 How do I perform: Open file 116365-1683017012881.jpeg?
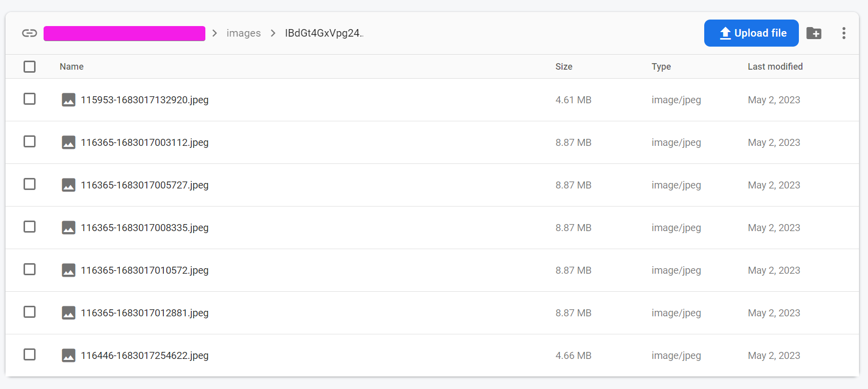[145, 313]
